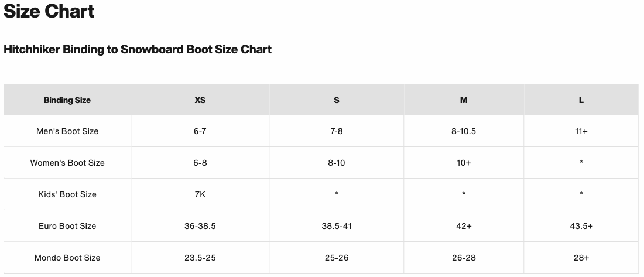This screenshot has width=644, height=277.
Task: Select the Kids' Boot Size row label
Action: click(x=67, y=194)
